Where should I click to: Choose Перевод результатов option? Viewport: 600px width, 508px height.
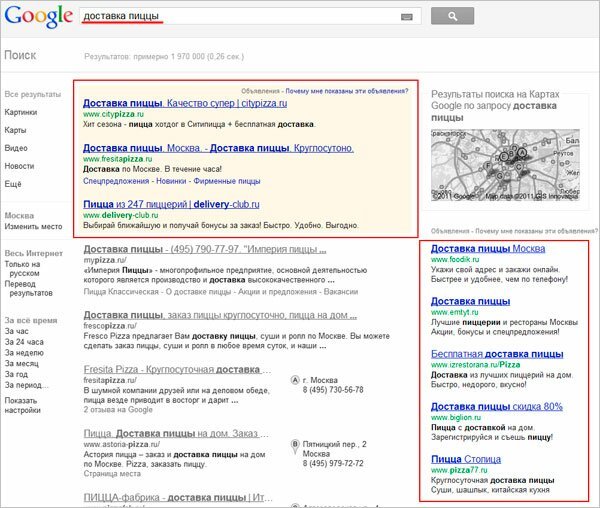pyautogui.click(x=28, y=288)
